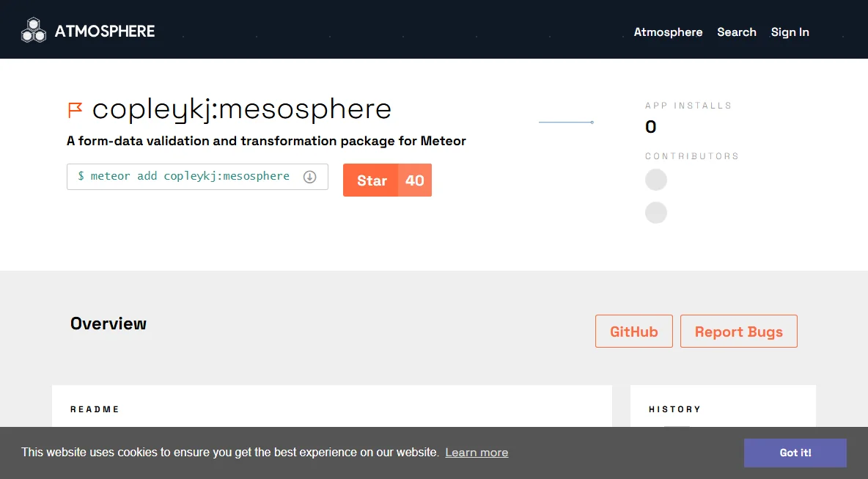868x479 pixels.
Task: Click the HISTORY panel heading
Action: (x=674, y=409)
